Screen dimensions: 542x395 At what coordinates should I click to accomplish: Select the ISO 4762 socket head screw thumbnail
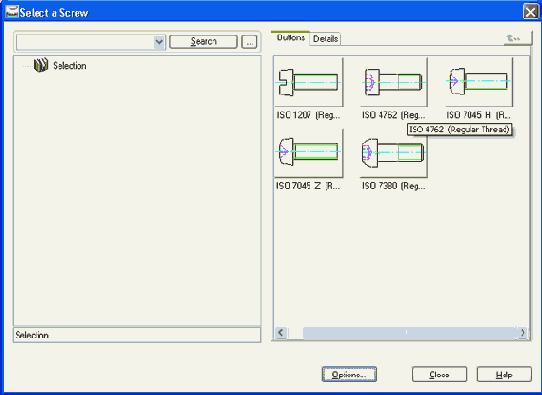click(x=393, y=82)
